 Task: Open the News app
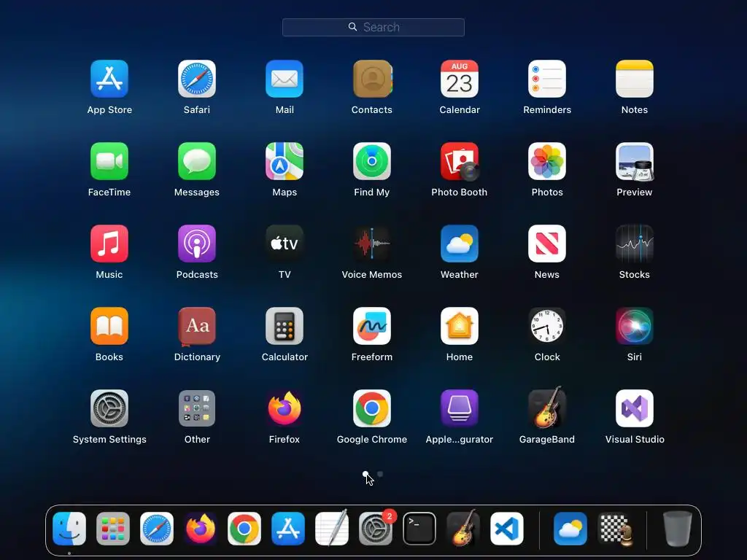point(547,244)
